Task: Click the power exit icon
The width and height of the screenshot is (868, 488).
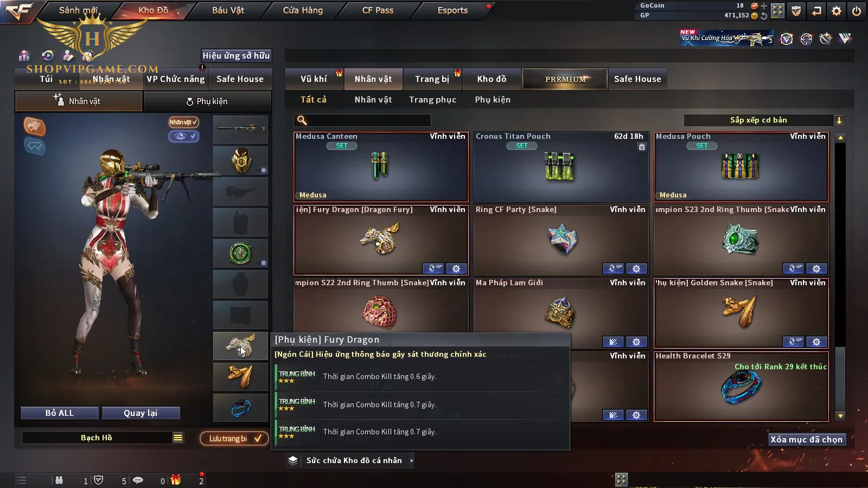Action: 857,11
